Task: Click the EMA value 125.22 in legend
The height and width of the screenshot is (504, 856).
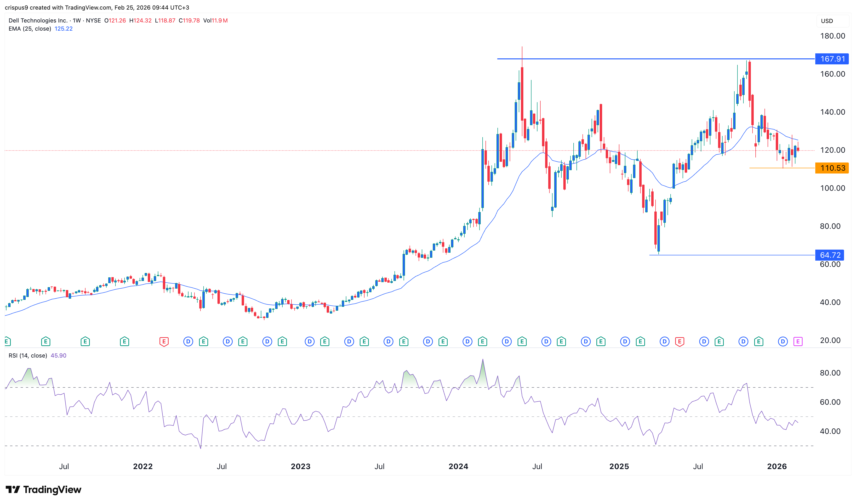Action: point(63,28)
